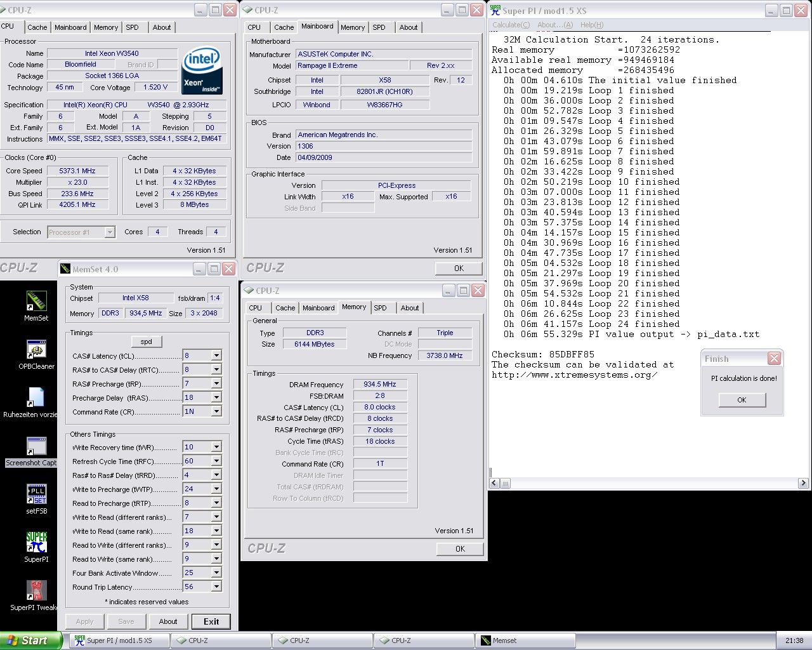Click the Super PI title bar icon
Viewport: 812px width, 650px height.
click(495, 10)
